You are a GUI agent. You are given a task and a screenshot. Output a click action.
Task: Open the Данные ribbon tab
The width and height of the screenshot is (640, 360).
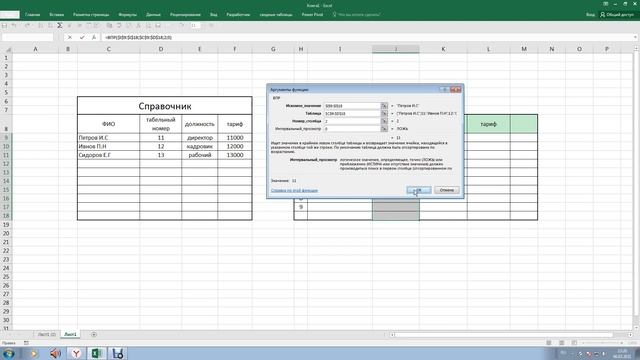coord(153,14)
